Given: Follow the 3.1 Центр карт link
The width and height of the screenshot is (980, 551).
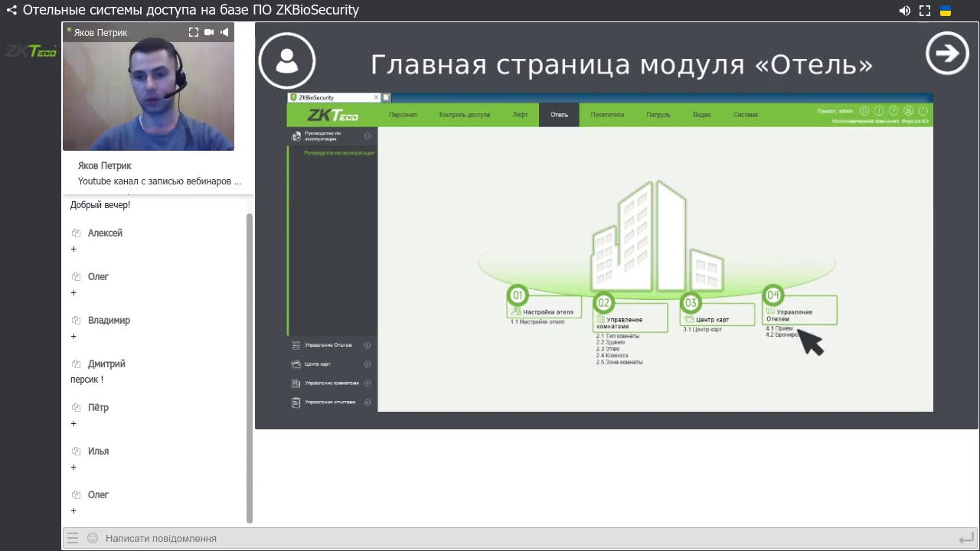Looking at the screenshot, I should pyautogui.click(x=703, y=329).
